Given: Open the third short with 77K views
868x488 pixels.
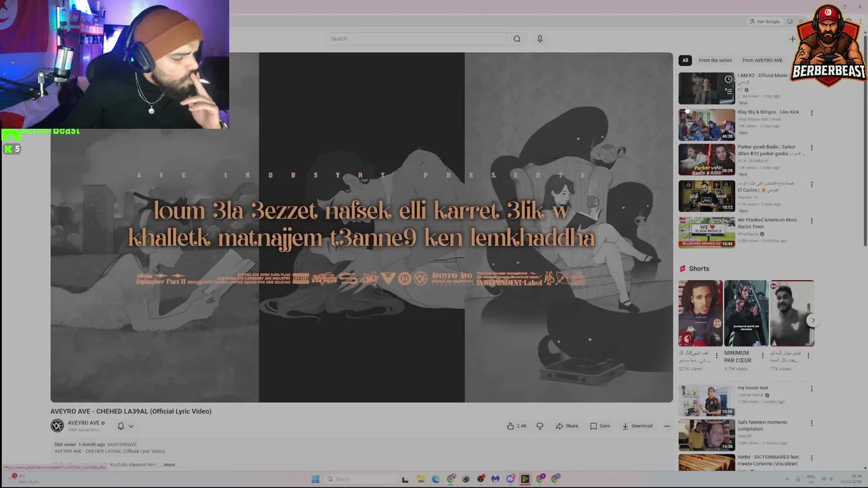Looking at the screenshot, I should point(791,313).
